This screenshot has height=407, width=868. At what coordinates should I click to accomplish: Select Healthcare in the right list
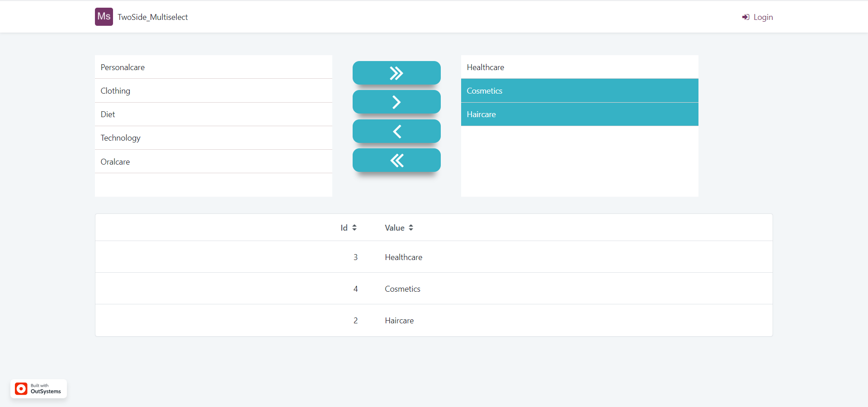[x=580, y=67]
